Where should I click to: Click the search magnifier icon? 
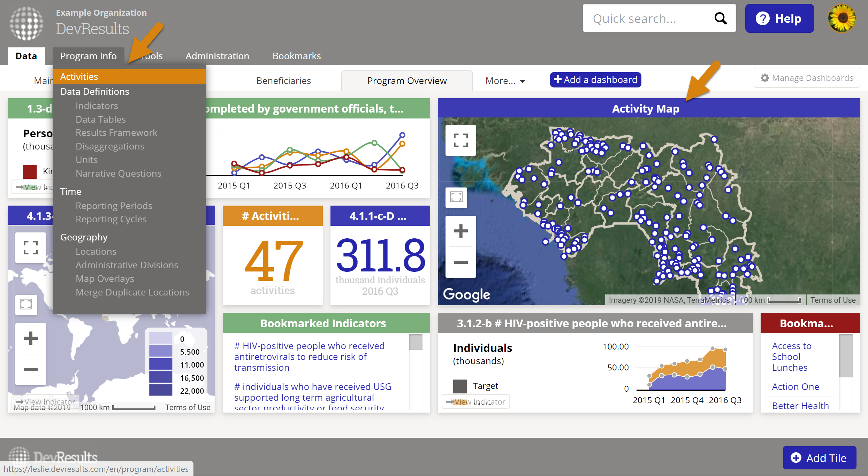[x=720, y=18]
